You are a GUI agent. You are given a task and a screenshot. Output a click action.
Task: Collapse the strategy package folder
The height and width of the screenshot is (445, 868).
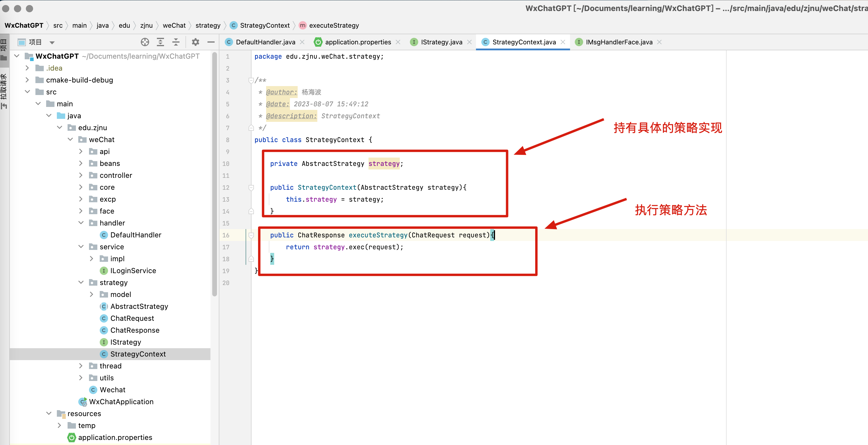(81, 282)
